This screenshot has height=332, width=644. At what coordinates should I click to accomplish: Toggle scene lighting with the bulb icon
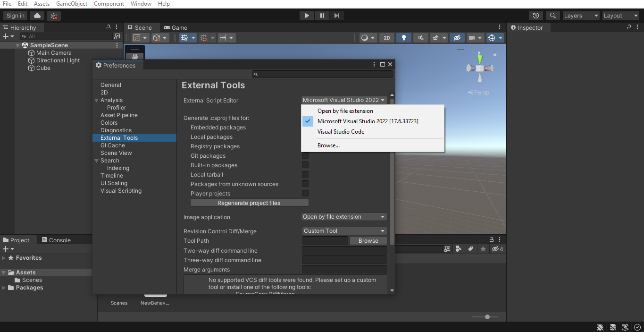(404, 37)
